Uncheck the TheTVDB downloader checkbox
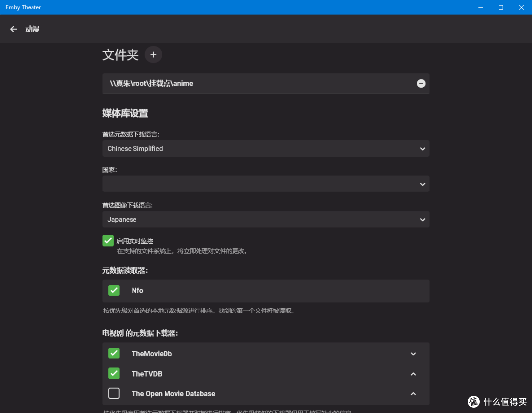The height and width of the screenshot is (413, 532). point(114,373)
